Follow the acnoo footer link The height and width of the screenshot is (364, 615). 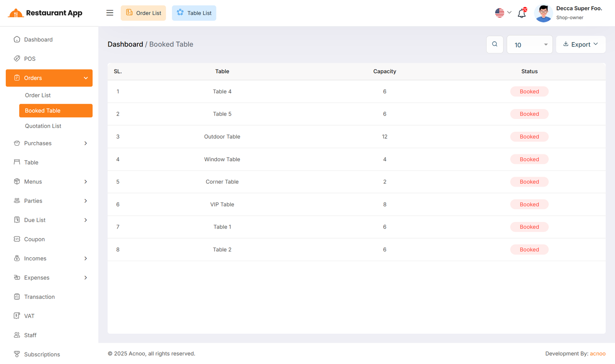597,354
